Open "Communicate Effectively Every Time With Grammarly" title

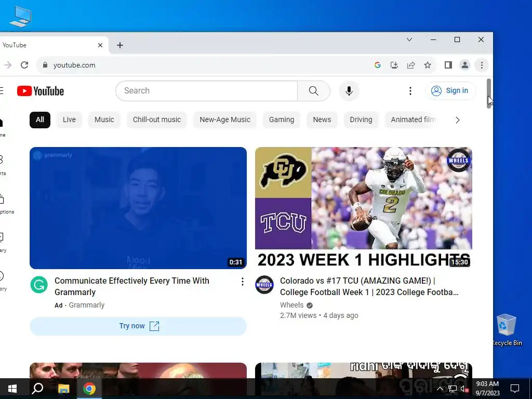(x=132, y=286)
